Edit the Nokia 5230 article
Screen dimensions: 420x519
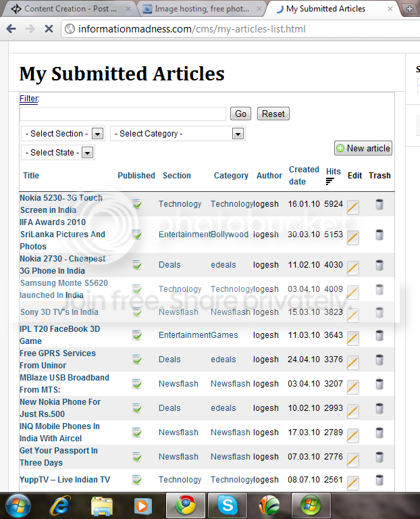click(353, 207)
